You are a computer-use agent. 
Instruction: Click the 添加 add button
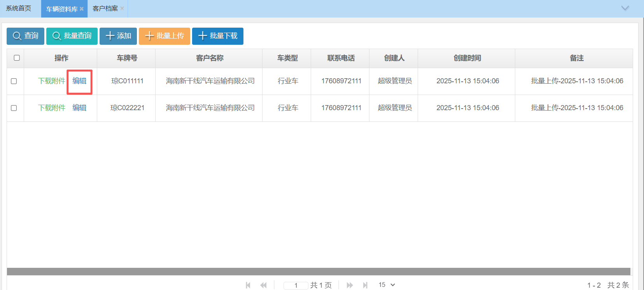pyautogui.click(x=118, y=36)
